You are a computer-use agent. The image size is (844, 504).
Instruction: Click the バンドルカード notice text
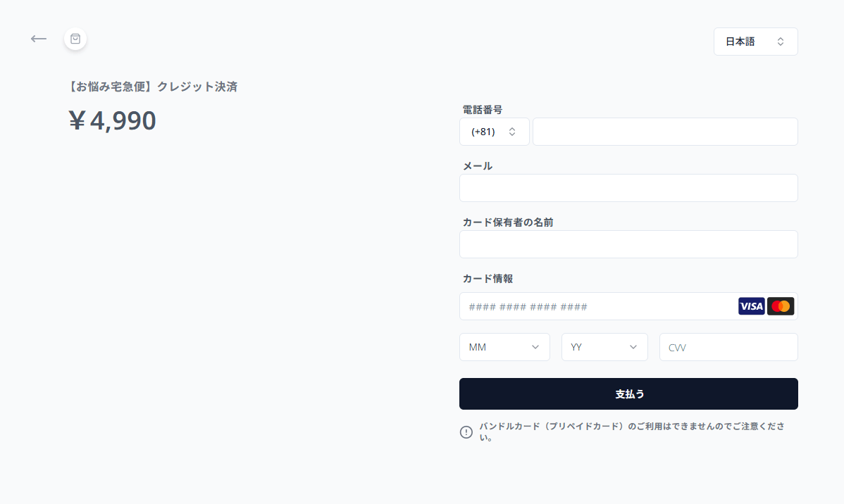click(x=632, y=431)
